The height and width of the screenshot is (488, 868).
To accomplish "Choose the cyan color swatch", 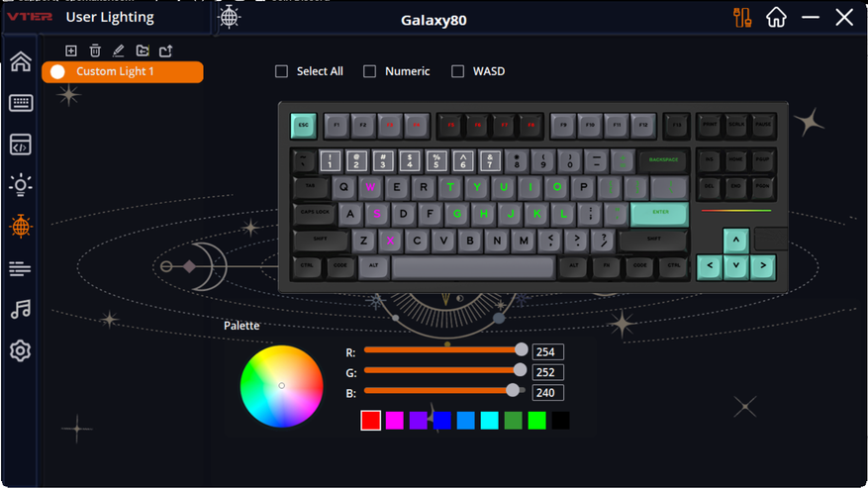I will (489, 421).
